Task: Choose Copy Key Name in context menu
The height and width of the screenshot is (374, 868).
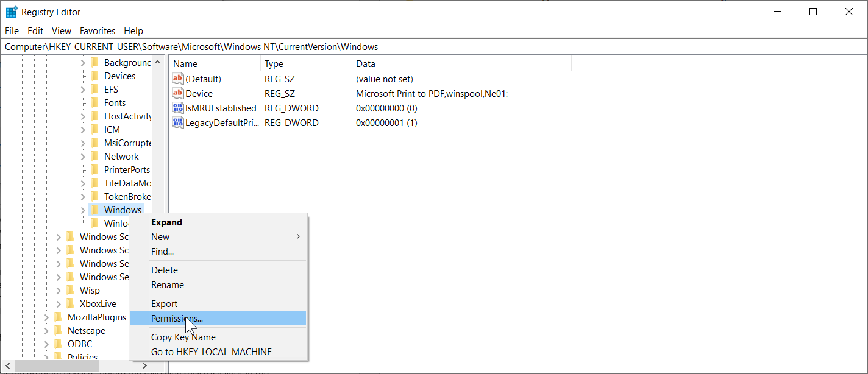Action: pos(218,337)
